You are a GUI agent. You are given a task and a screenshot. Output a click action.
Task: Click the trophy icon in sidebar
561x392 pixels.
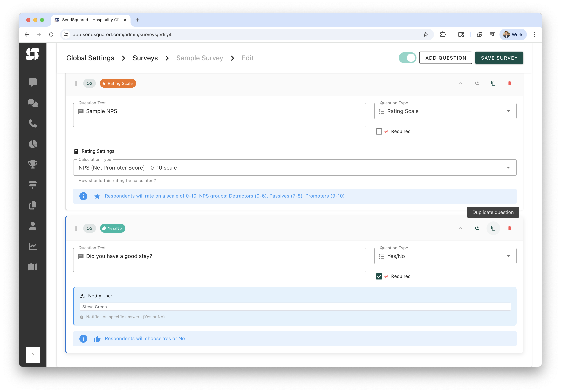[x=33, y=164]
